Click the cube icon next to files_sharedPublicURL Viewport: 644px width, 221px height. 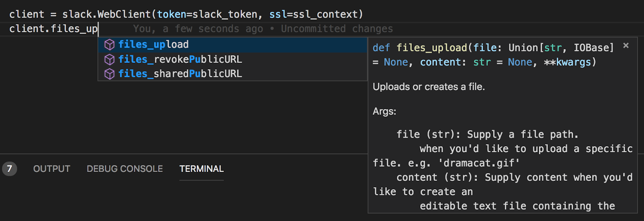coord(109,74)
